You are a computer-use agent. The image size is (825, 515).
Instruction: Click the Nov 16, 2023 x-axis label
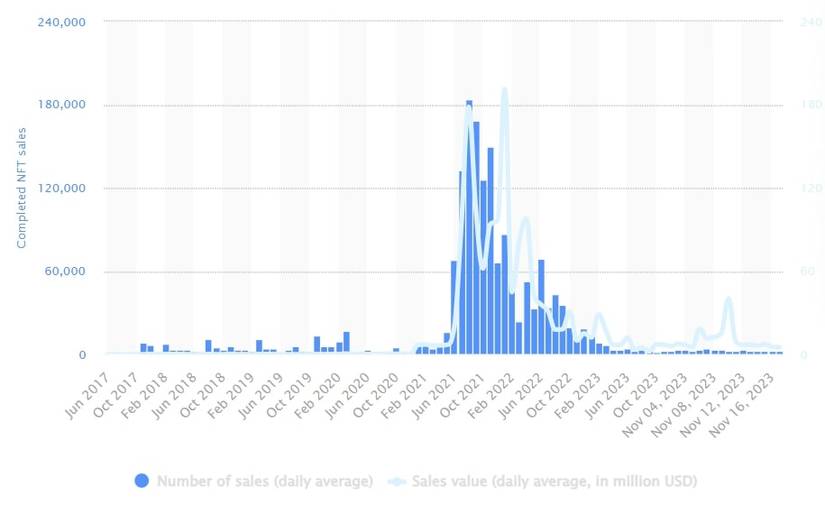coord(741,405)
